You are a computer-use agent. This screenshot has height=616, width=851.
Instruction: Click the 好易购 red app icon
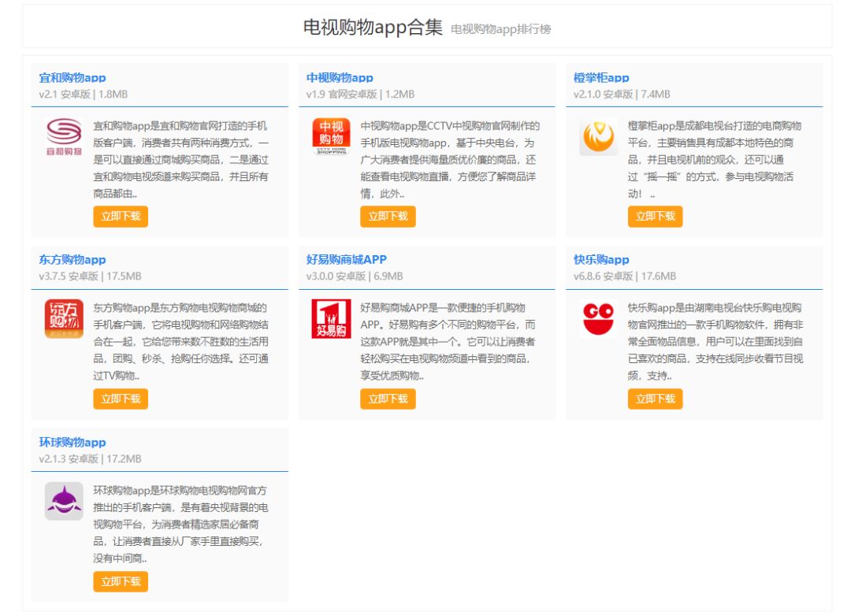(x=331, y=318)
